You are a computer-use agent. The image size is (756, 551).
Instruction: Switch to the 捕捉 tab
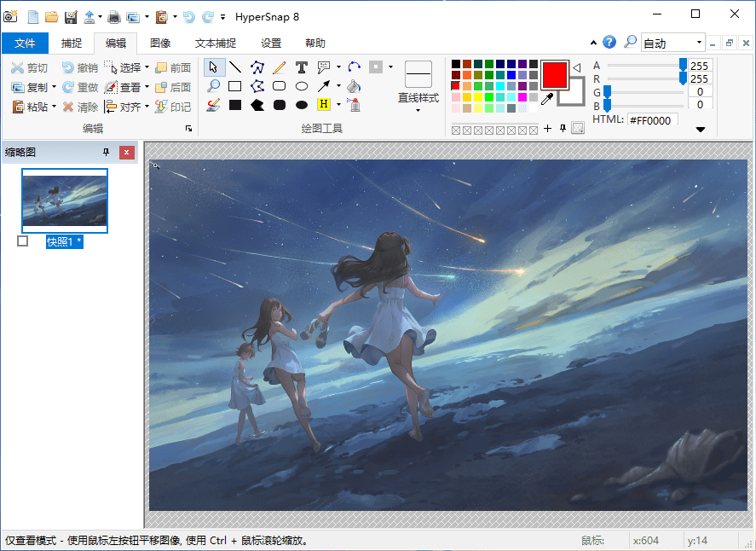pyautogui.click(x=72, y=43)
